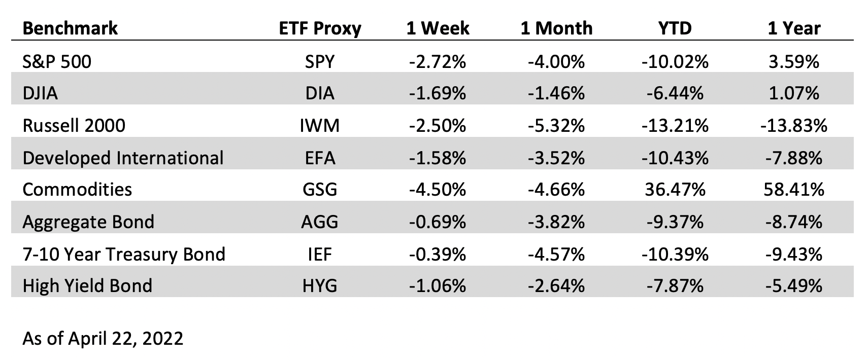Click the Developed International row label
Image resolution: width=868 pixels, height=362 pixels.
pos(123,158)
